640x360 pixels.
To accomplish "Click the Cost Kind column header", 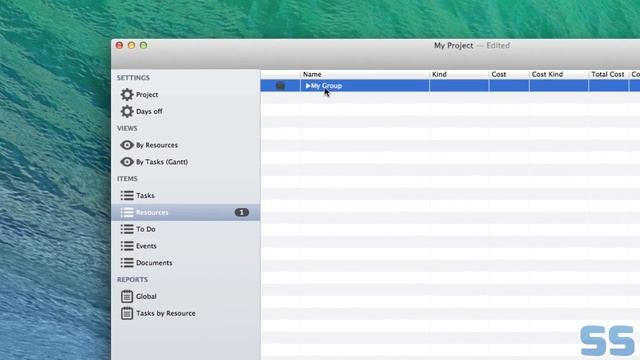I will tap(559, 74).
